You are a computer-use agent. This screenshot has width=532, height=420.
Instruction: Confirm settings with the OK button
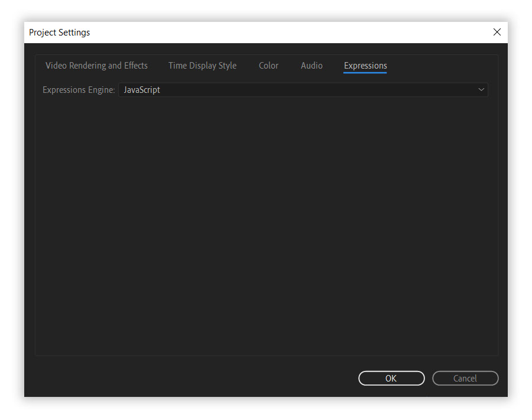[x=391, y=379]
